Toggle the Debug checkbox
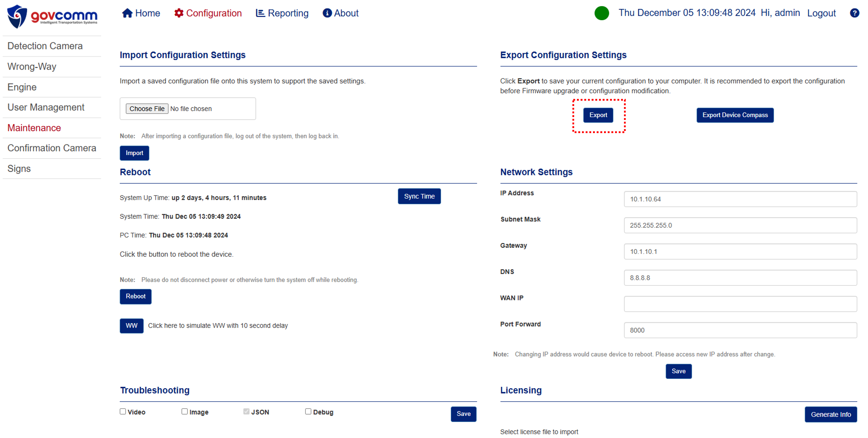The width and height of the screenshot is (868, 438). point(308,411)
